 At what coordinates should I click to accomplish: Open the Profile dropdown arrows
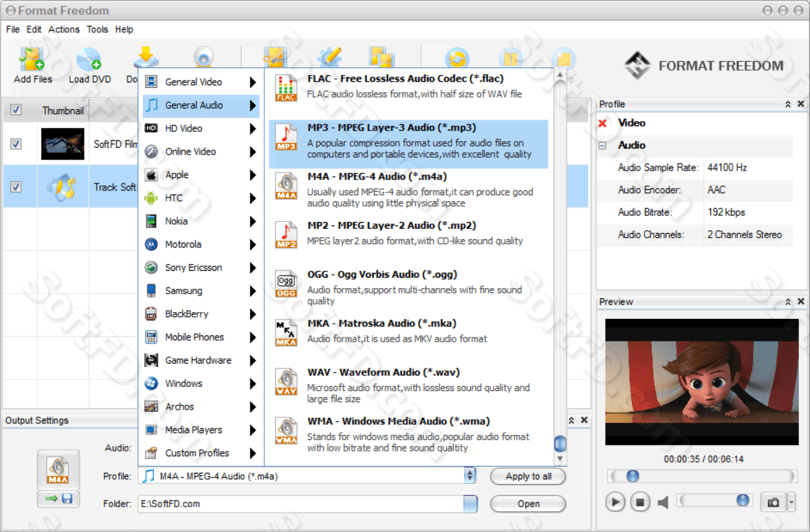470,475
